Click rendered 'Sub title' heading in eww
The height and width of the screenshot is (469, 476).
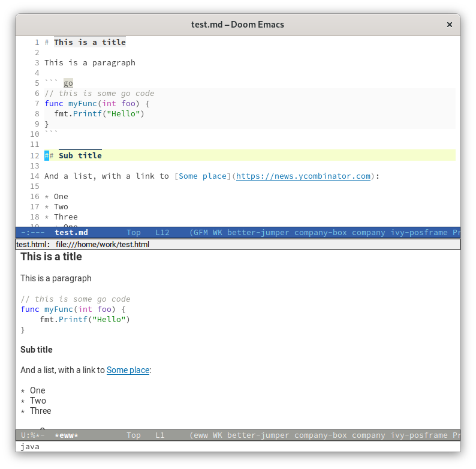pyautogui.click(x=37, y=350)
